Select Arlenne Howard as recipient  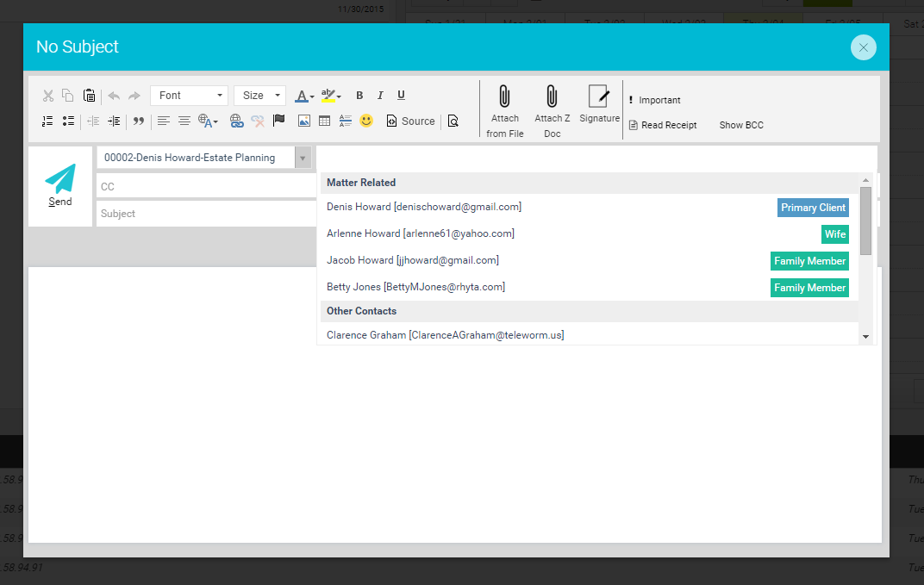[x=420, y=233]
